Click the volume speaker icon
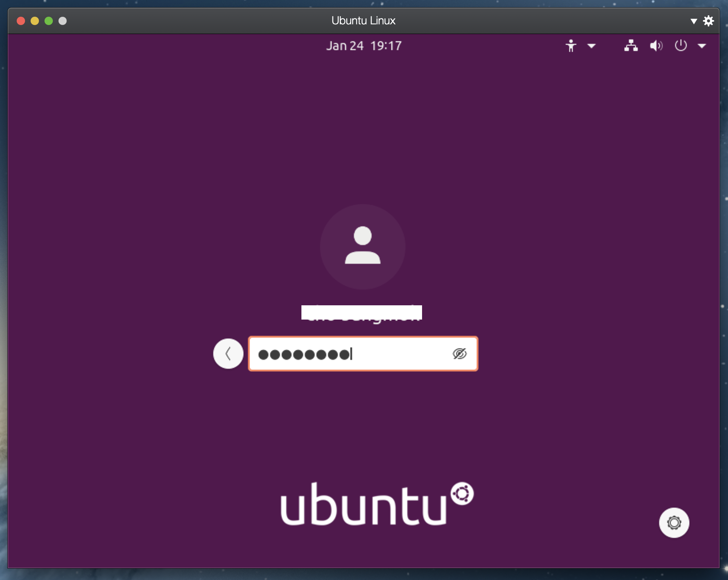The width and height of the screenshot is (728, 580). (x=656, y=46)
